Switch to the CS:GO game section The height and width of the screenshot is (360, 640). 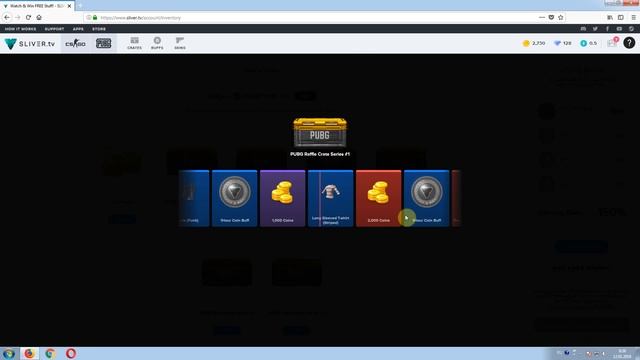point(76,43)
